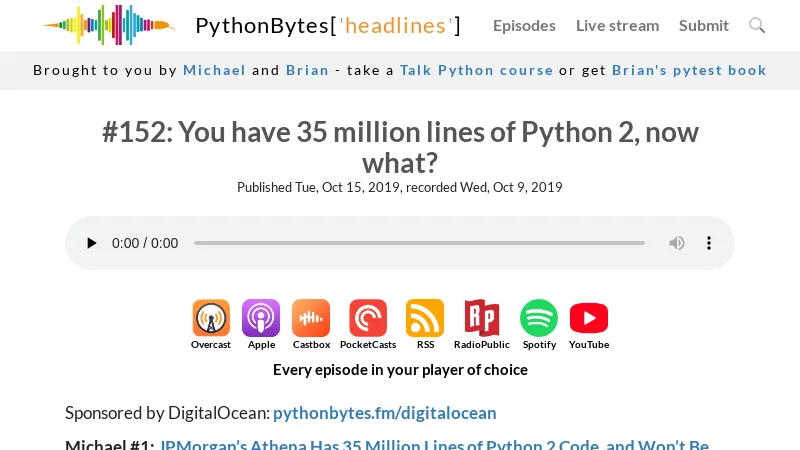Open the Apple Podcasts icon

[x=261, y=319]
